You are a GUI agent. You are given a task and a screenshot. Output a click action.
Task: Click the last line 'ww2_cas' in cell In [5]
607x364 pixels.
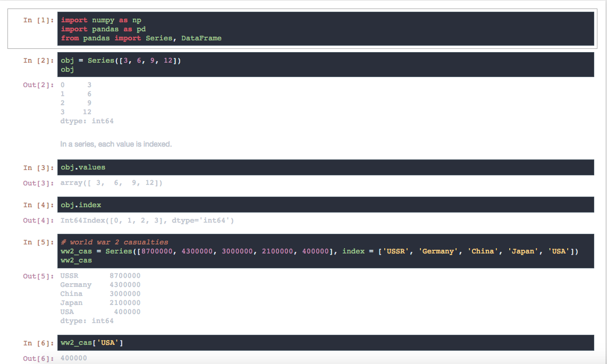click(76, 260)
